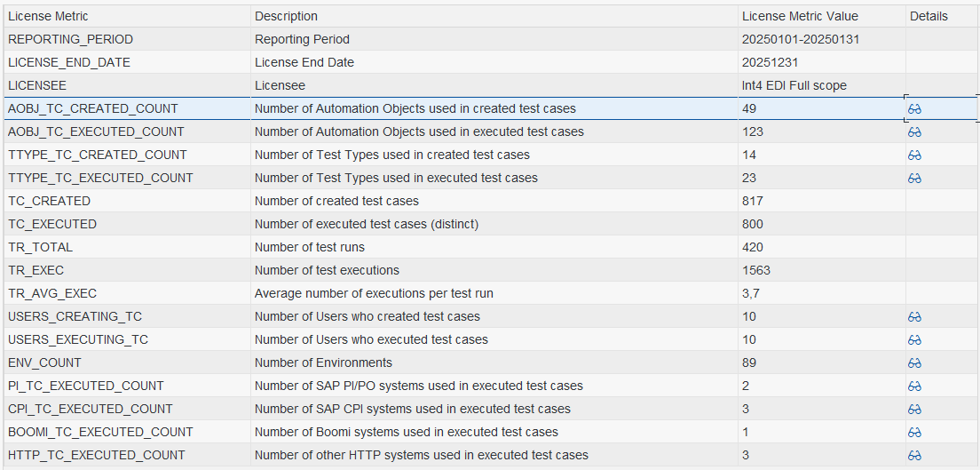Click the AOBJ_TC_EXECUTED_COUNT metric cell
Viewport: 980px width, 470px height.
click(128, 132)
